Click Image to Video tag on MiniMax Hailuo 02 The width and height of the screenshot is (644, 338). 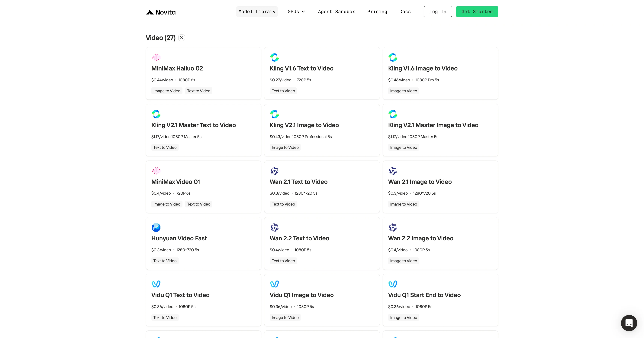(x=167, y=91)
